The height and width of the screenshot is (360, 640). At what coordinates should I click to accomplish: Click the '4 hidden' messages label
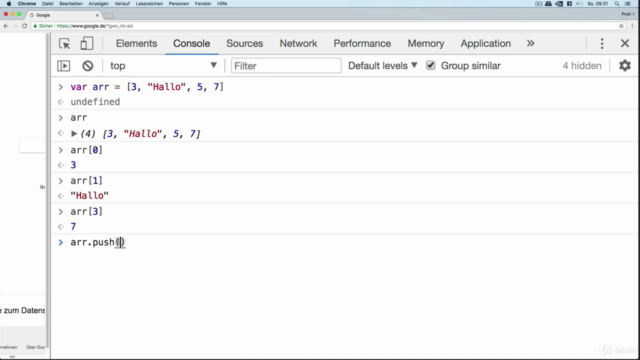pos(582,66)
